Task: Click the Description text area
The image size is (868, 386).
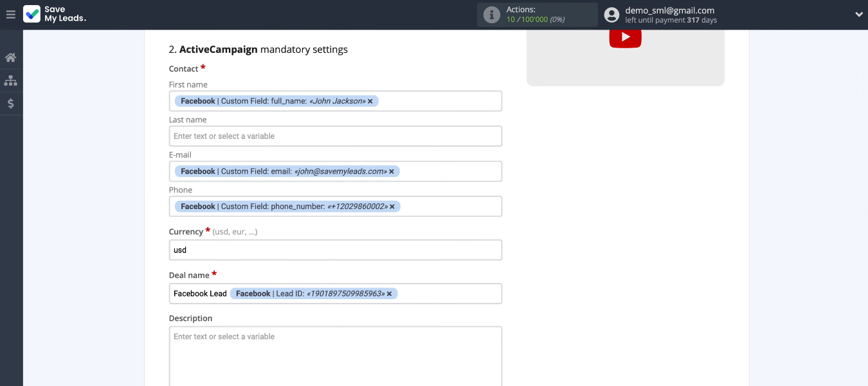Action: coord(335,356)
